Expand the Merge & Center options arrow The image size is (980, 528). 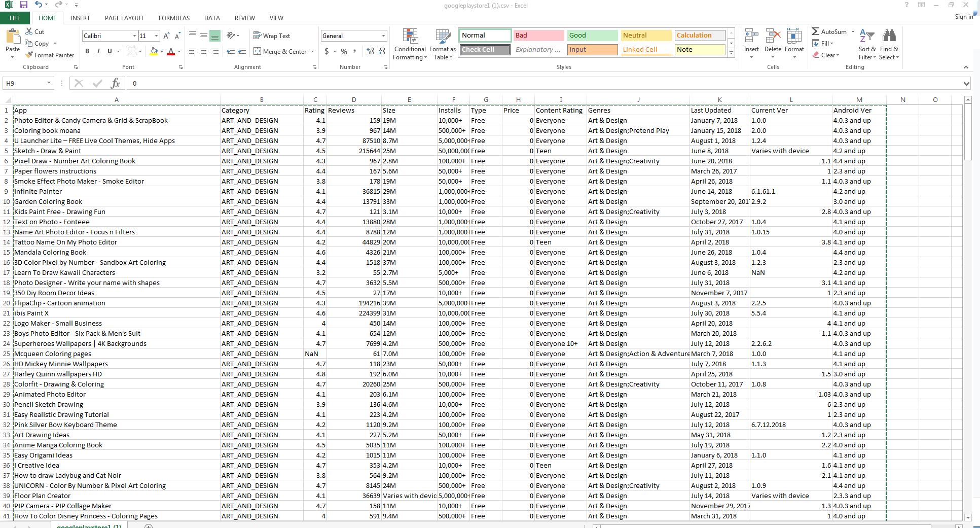(x=312, y=51)
